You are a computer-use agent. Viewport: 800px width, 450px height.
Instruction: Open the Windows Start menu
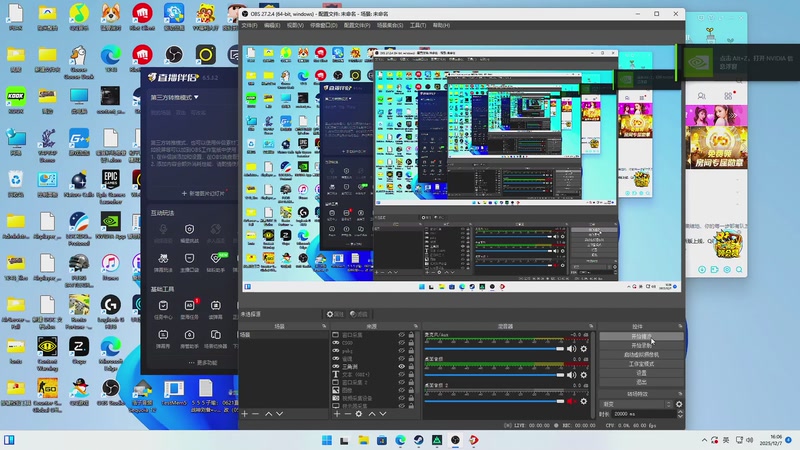[x=327, y=440]
